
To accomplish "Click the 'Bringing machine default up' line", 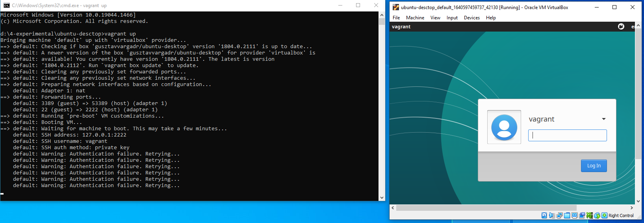I will pos(93,40).
